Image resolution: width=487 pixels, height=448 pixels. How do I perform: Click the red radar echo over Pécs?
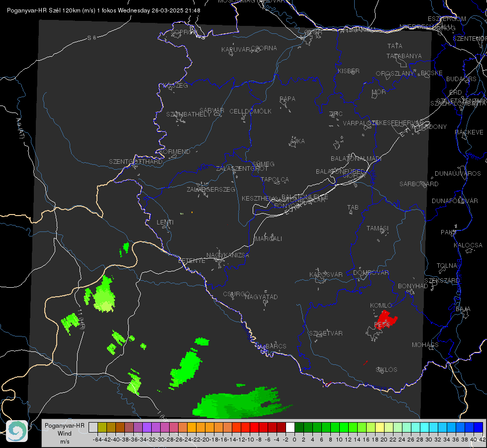(x=386, y=319)
